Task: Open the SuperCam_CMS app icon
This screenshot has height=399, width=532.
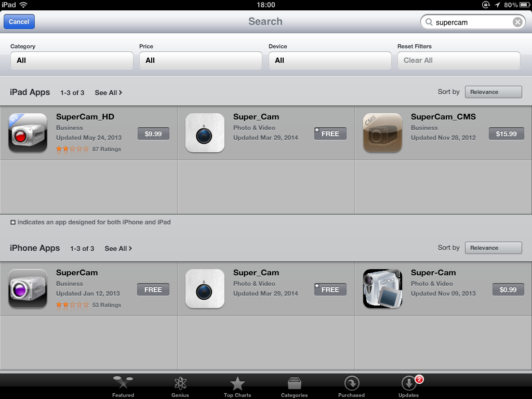Action: [382, 132]
